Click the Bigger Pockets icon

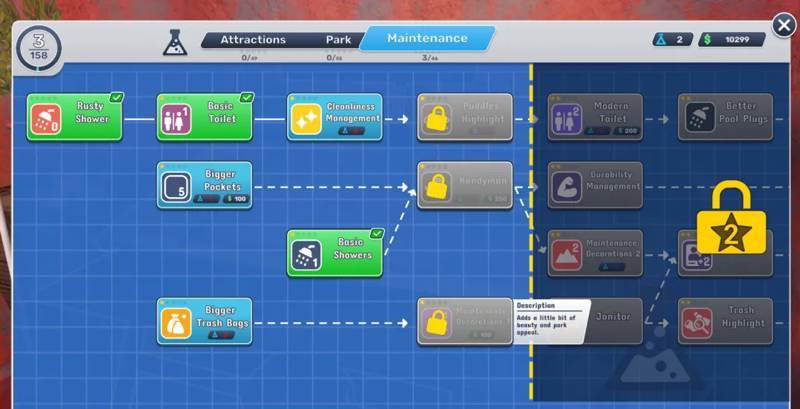(176, 187)
